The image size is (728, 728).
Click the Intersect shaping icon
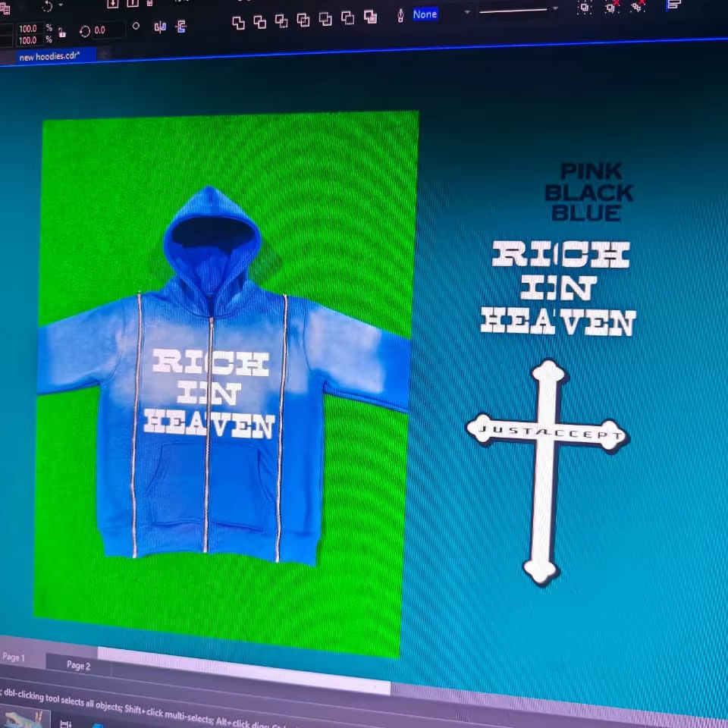(x=281, y=21)
